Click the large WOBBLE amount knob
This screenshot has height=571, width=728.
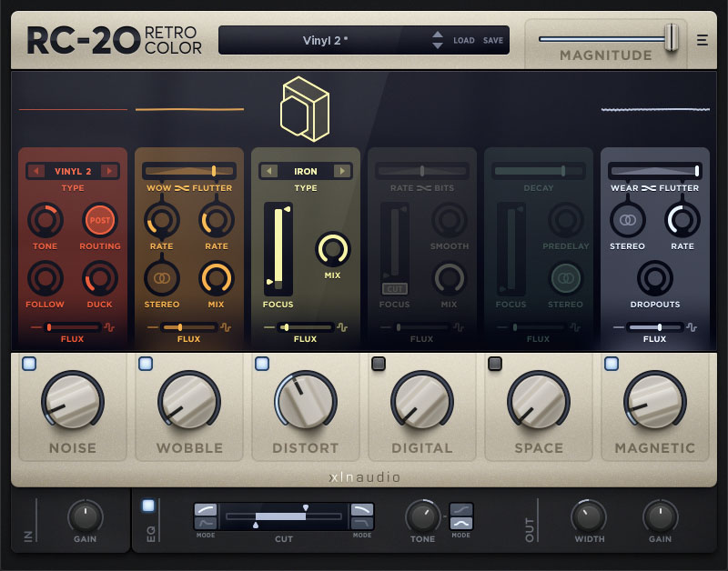tap(189, 401)
